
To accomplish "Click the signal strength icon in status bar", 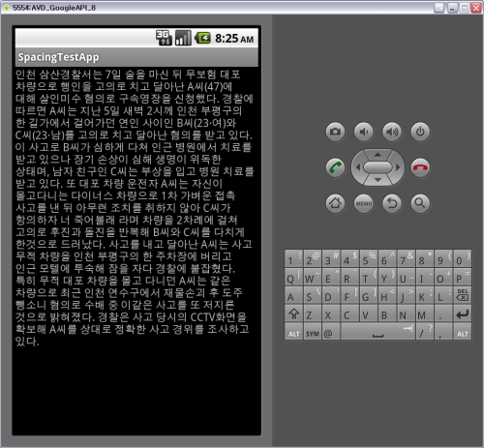I will (x=183, y=38).
